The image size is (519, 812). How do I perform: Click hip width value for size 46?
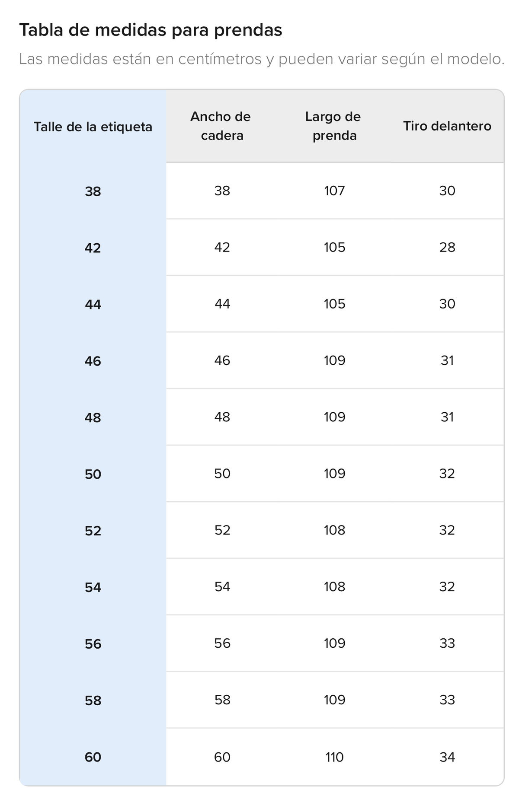click(222, 360)
